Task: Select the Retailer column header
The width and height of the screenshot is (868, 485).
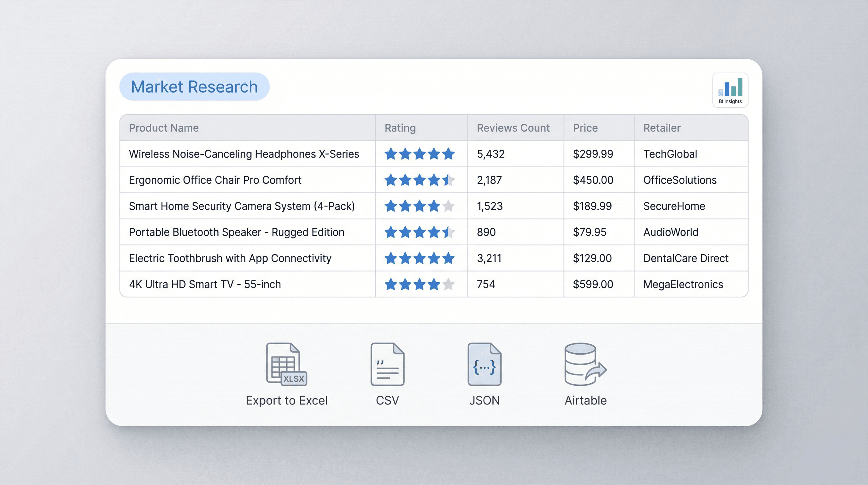Action: [661, 128]
